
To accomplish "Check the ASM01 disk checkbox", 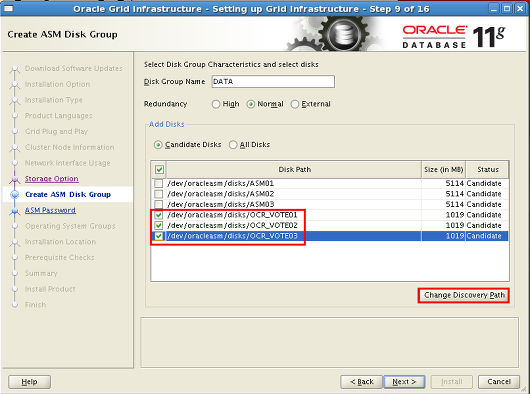I will (158, 183).
